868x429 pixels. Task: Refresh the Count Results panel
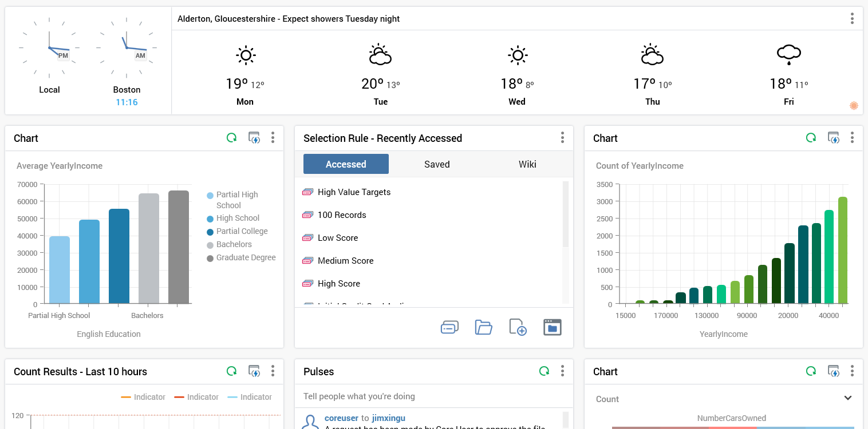tap(231, 371)
